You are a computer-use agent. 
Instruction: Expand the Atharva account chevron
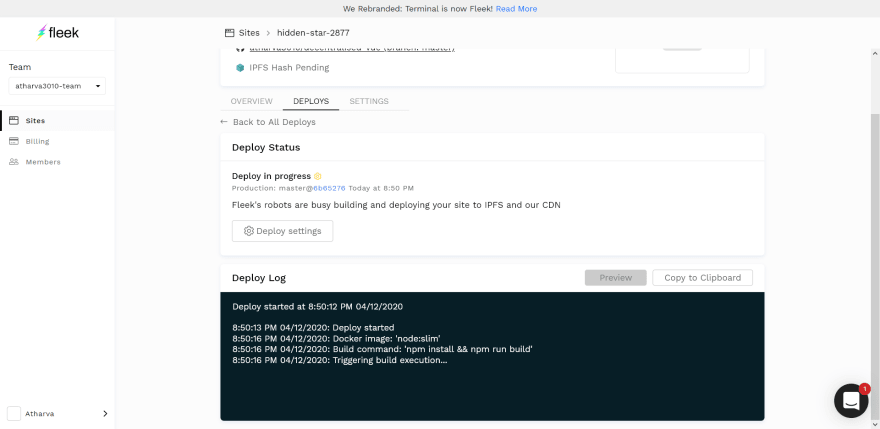click(105, 414)
